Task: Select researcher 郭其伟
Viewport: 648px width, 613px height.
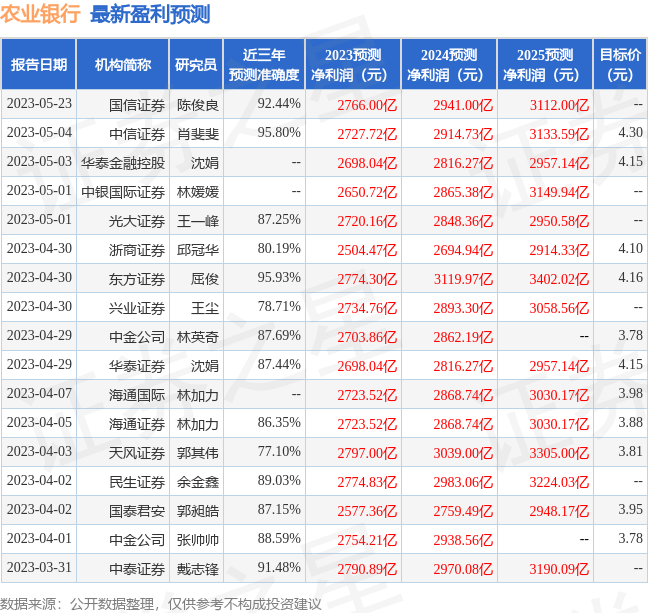Action: (198, 453)
